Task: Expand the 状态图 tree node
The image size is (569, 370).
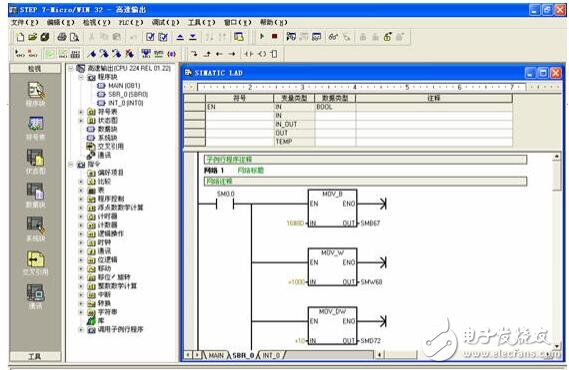Action: 81,120
